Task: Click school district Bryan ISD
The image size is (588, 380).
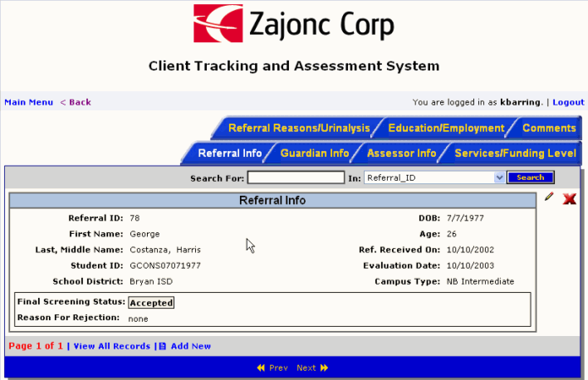Action: [x=151, y=281]
